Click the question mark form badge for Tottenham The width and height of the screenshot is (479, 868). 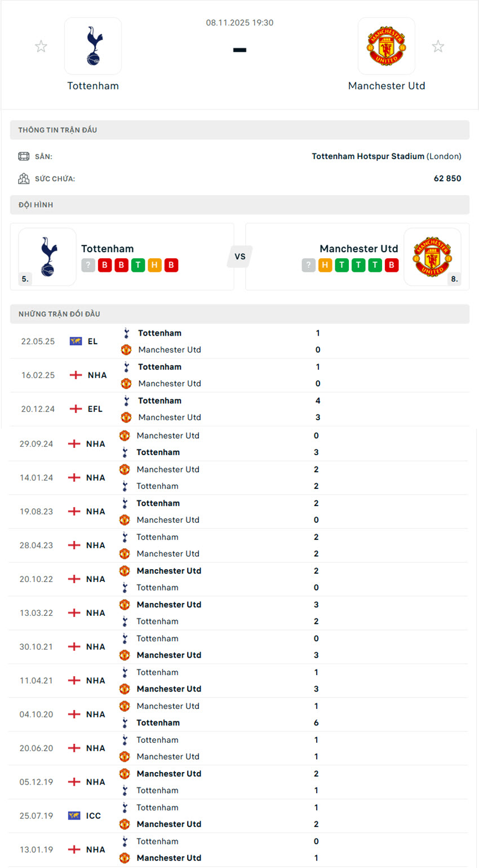click(88, 265)
